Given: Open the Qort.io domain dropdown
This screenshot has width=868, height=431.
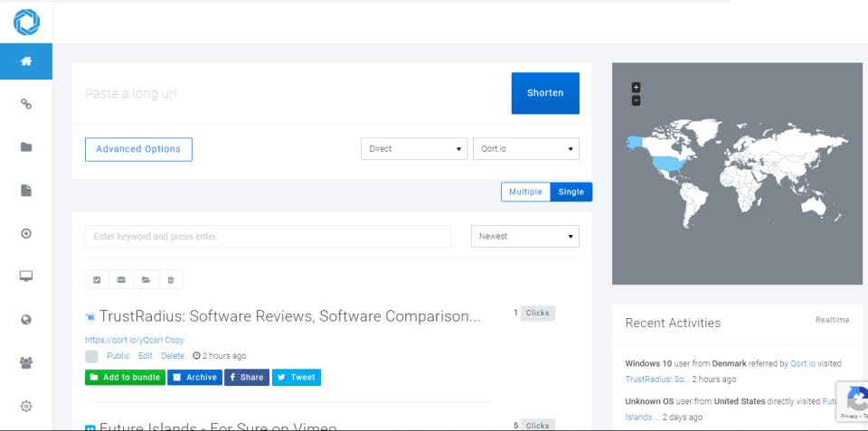Looking at the screenshot, I should pos(526,149).
